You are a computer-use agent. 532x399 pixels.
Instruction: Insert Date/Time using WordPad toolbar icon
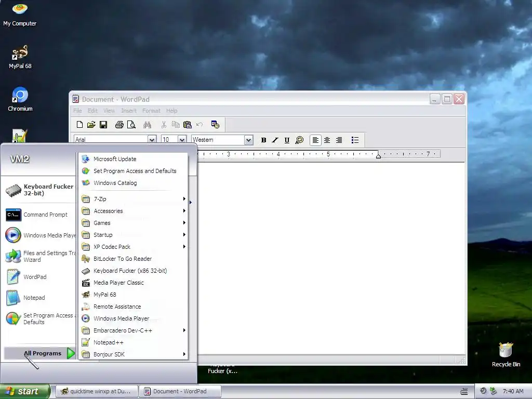[x=215, y=125]
